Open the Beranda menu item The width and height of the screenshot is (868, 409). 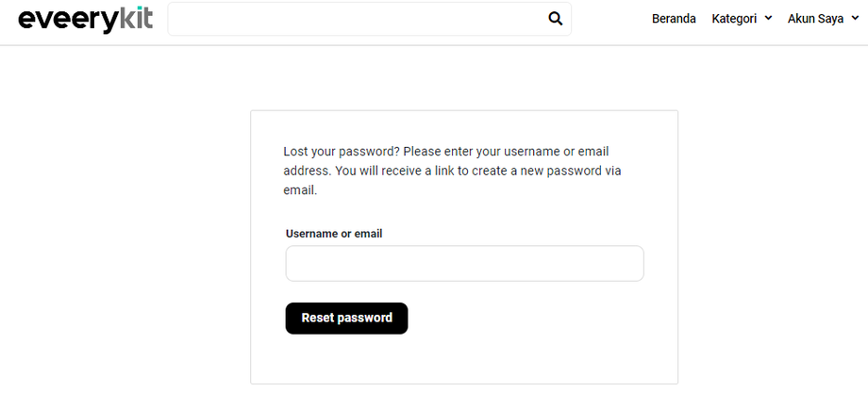(674, 19)
